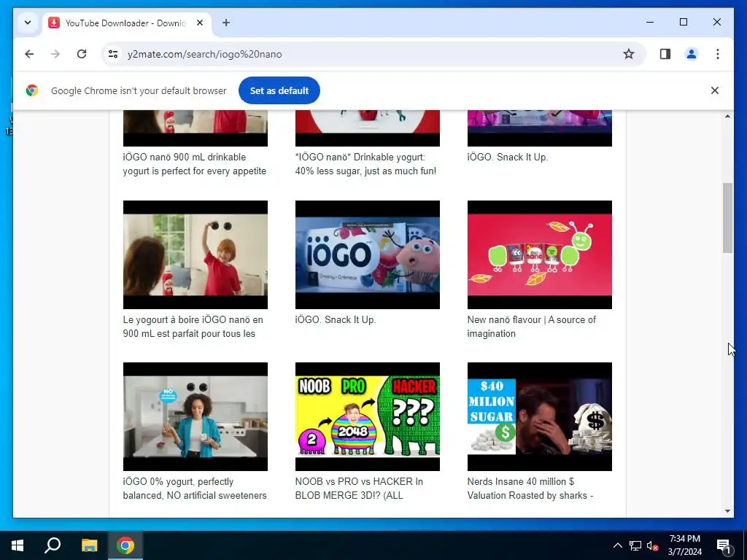
Task: Open Chrome's three-dot menu
Action: tap(718, 54)
